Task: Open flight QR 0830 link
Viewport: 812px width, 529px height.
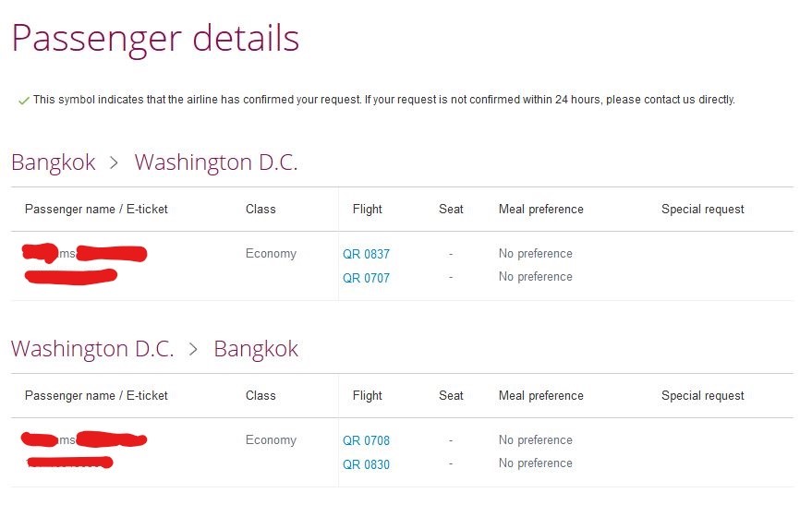Action: pos(366,464)
